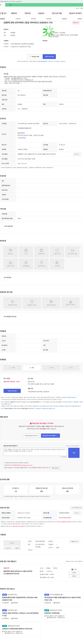
Task: Click info icon beside 구인인증번호
Action: [x=51, y=518]
